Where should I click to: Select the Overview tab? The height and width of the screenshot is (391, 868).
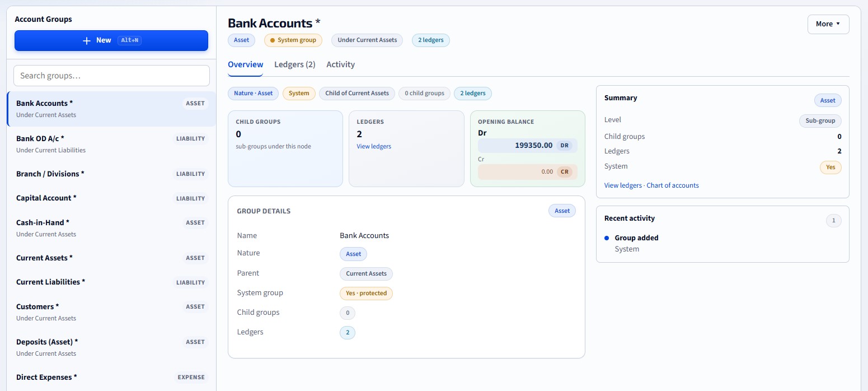246,64
